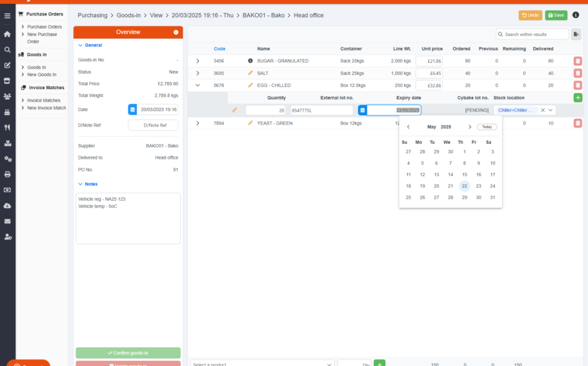Open the fork and knife sidebar icon
588x366 pixels.
pos(7,128)
